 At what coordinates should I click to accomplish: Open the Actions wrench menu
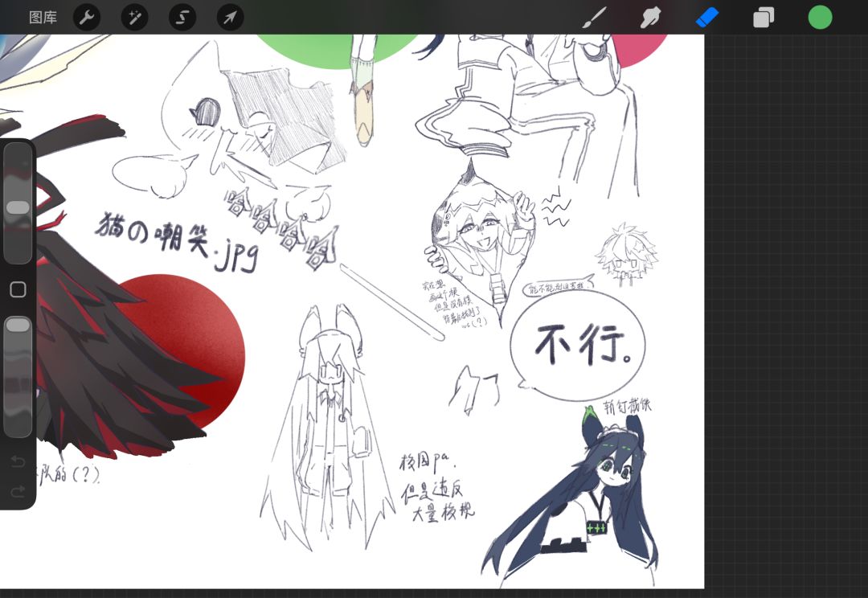pyautogui.click(x=87, y=18)
